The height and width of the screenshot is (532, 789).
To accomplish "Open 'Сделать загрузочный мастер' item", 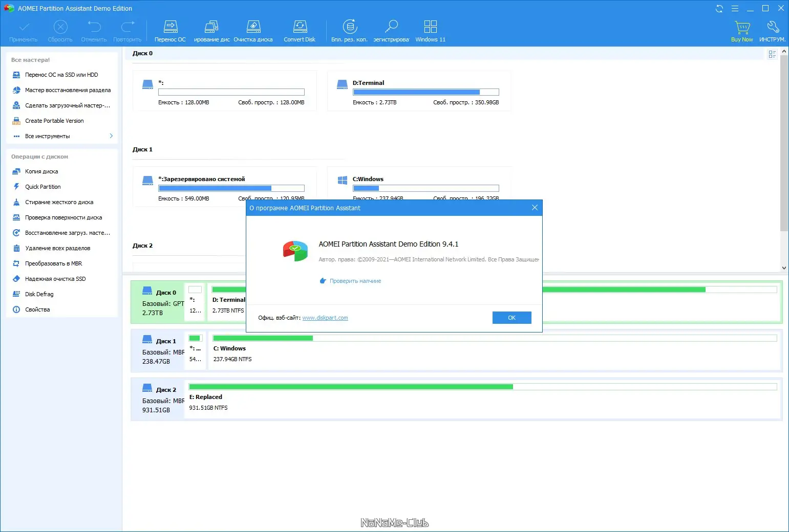I will 61,105.
